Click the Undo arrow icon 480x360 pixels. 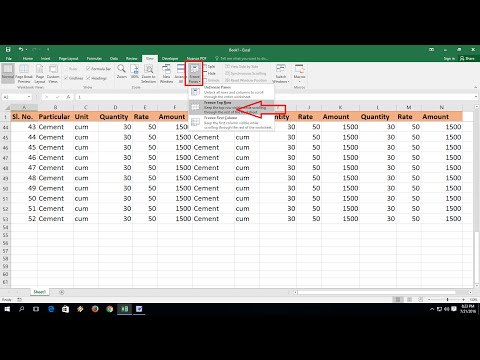pos(21,50)
